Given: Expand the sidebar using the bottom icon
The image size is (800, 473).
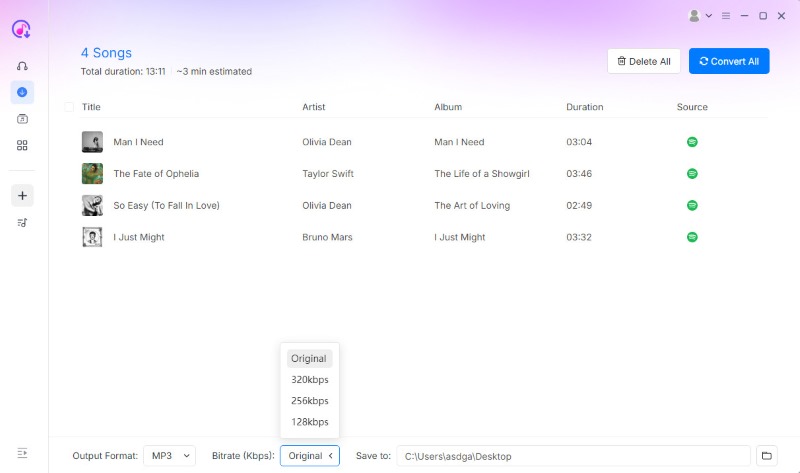Looking at the screenshot, I should 22,453.
